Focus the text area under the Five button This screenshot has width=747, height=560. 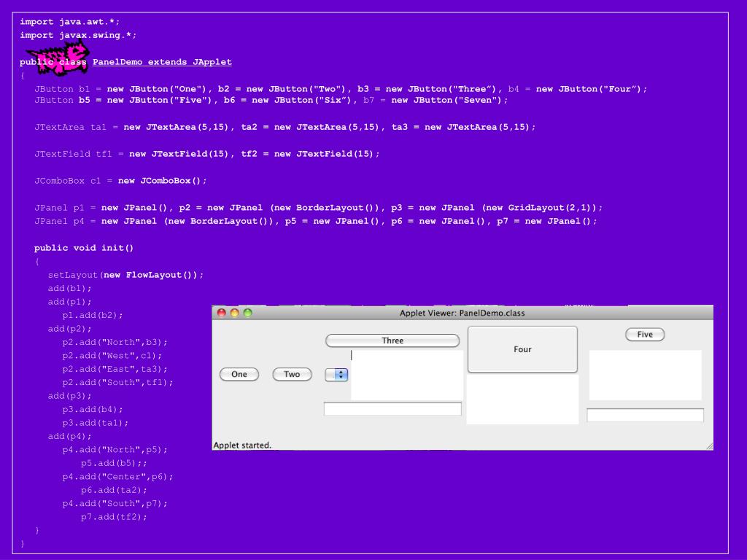pos(645,376)
